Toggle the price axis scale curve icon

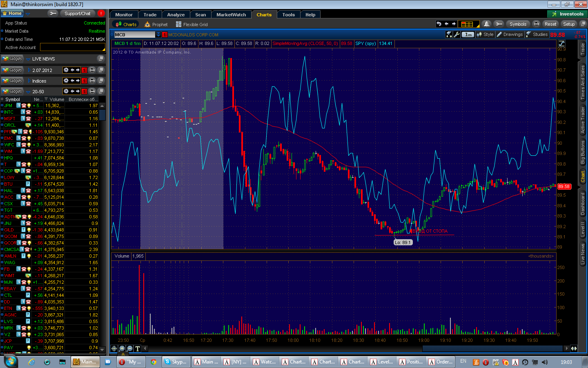click(x=561, y=43)
